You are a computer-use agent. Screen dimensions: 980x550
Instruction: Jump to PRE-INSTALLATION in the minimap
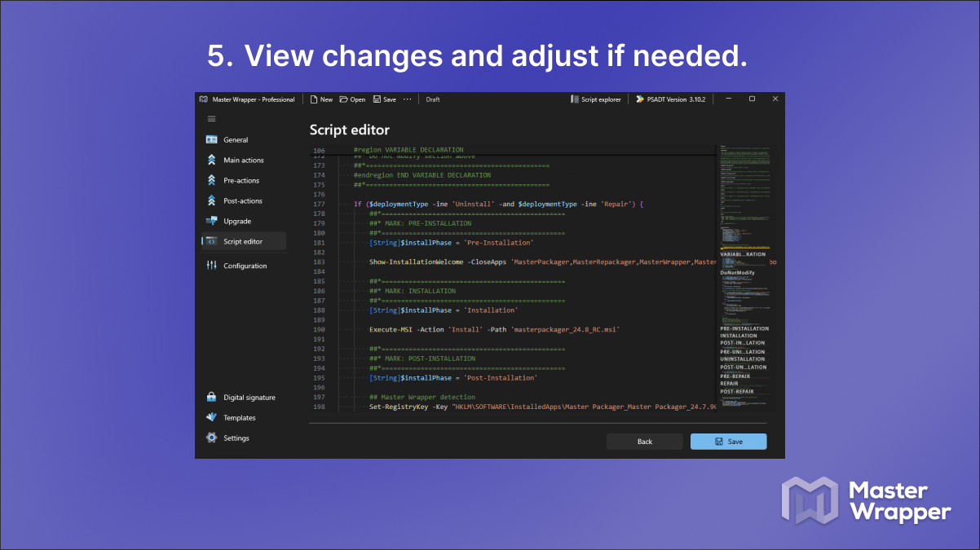pyautogui.click(x=744, y=328)
